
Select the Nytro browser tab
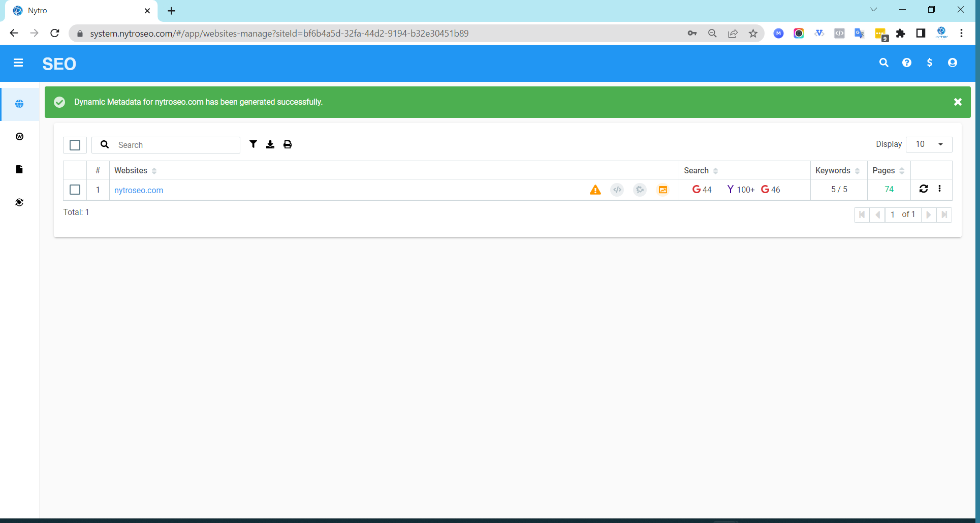(81, 11)
